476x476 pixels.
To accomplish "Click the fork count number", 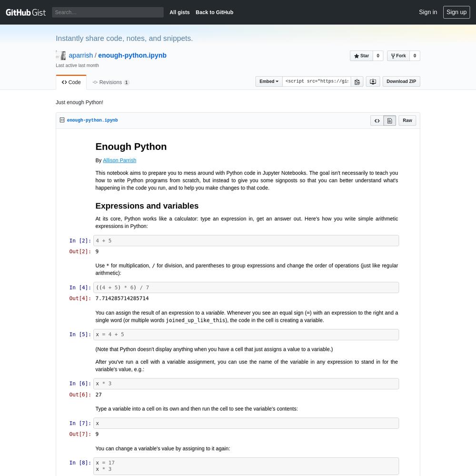I will coord(415,56).
